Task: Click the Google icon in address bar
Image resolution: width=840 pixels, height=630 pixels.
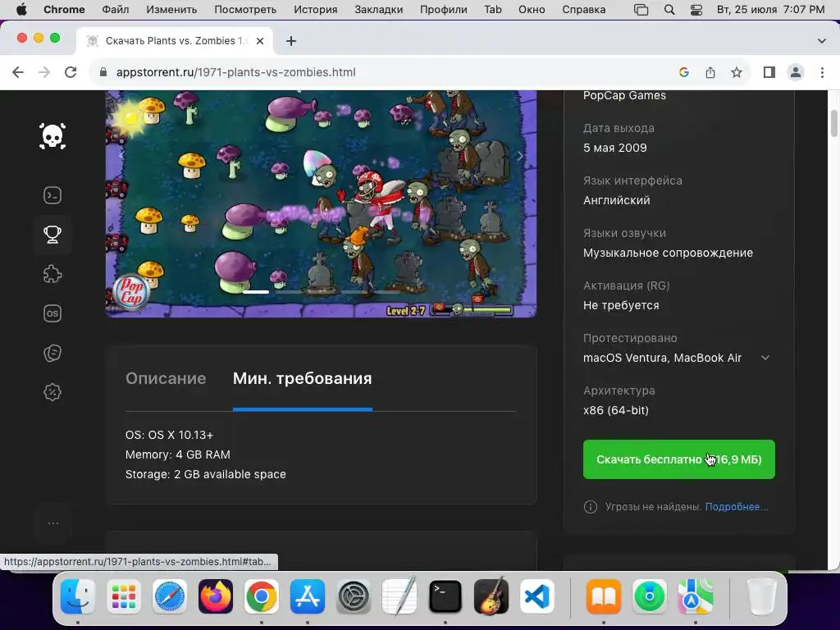Action: tap(683, 72)
